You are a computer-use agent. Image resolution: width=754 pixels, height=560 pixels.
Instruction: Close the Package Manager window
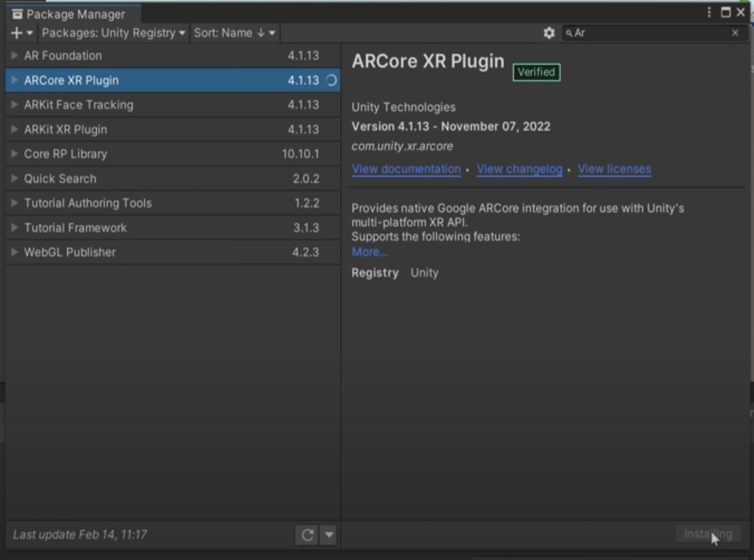741,12
